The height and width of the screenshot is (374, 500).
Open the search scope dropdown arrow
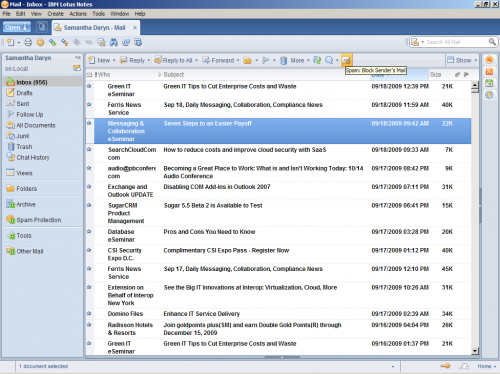point(423,42)
